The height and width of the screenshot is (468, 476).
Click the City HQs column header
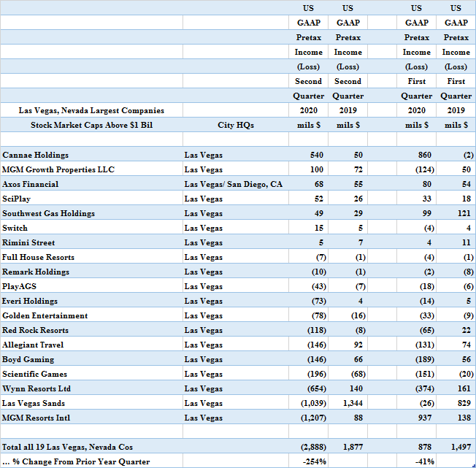pyautogui.click(x=236, y=125)
